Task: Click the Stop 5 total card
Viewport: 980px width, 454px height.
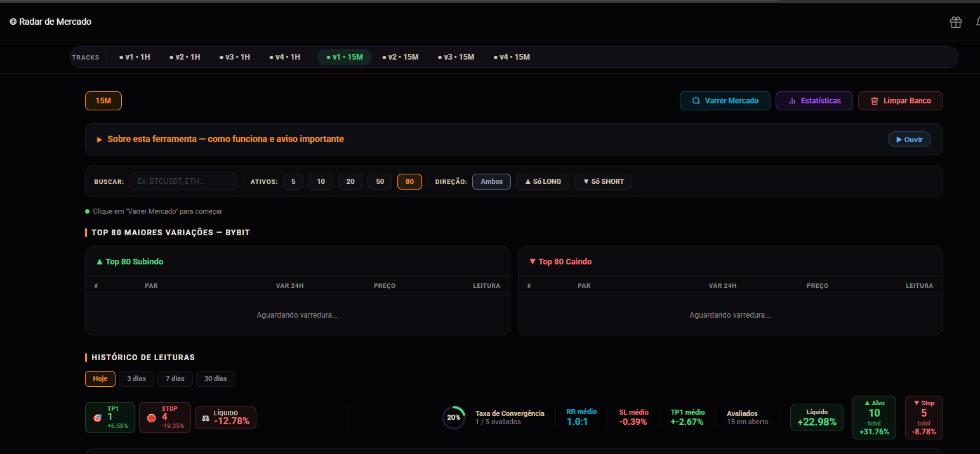Action: click(924, 417)
